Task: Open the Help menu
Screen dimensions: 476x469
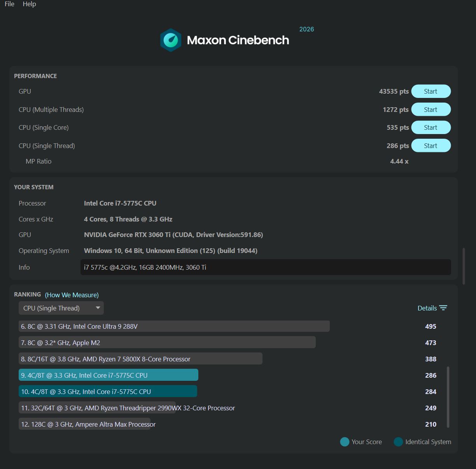Action: 29,4
